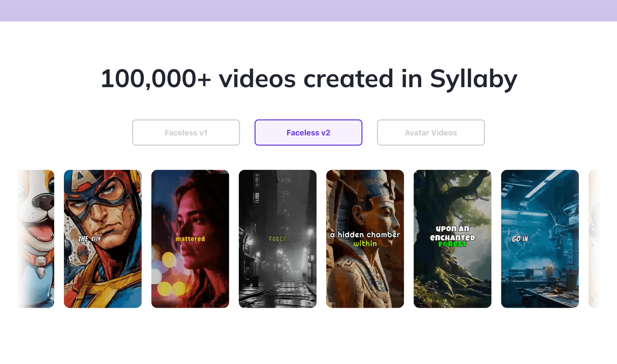This screenshot has width=617, height=364.
Task: Open the 'a hidden chamber within' pharaoh video
Action: tap(365, 239)
